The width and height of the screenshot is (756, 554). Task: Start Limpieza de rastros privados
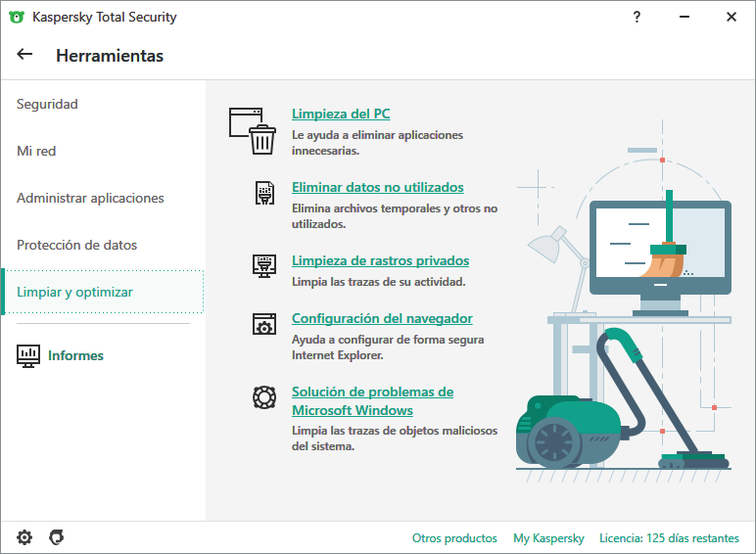[x=380, y=260]
